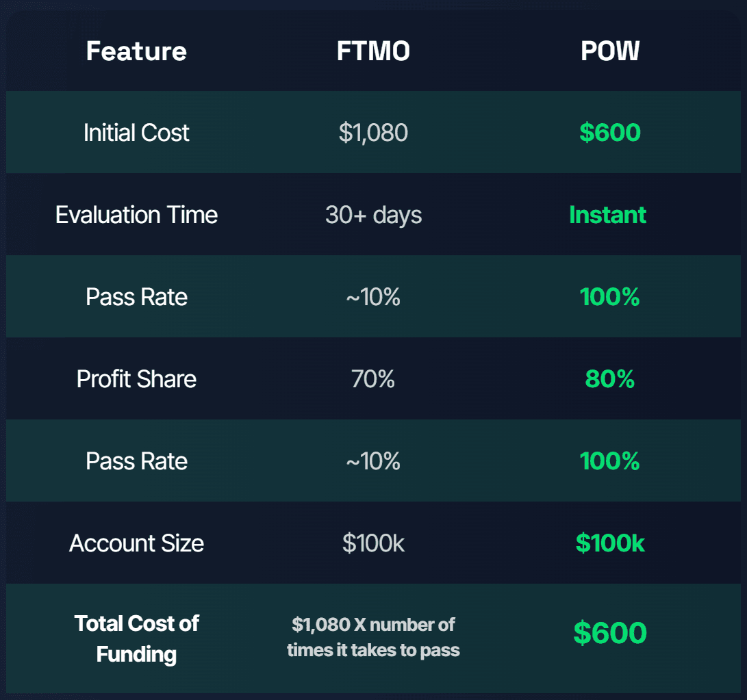Click POW's $600 total cost of funding
This screenshot has height=700, width=747.
coord(610,633)
